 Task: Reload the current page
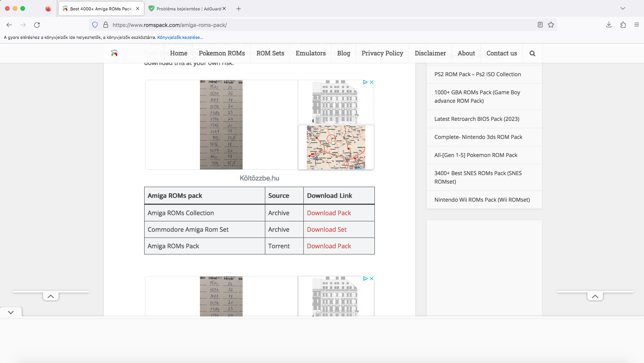tap(37, 25)
